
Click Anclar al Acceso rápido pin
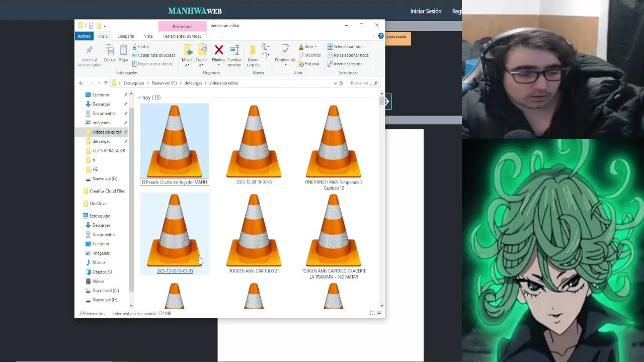89,56
